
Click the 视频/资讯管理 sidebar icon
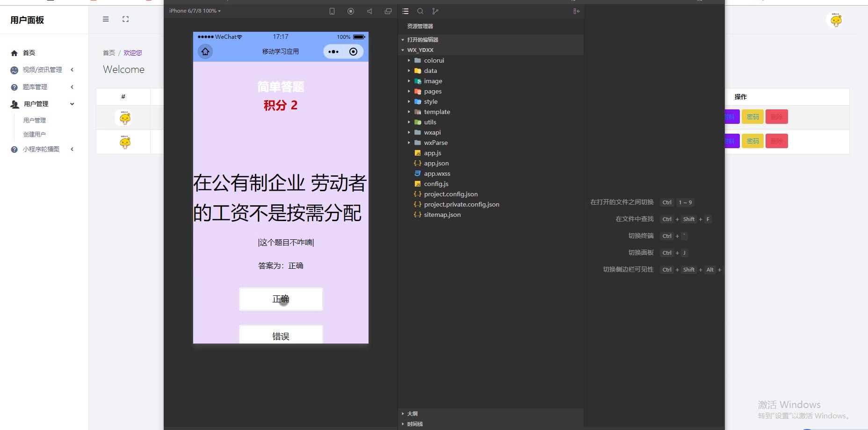click(14, 70)
